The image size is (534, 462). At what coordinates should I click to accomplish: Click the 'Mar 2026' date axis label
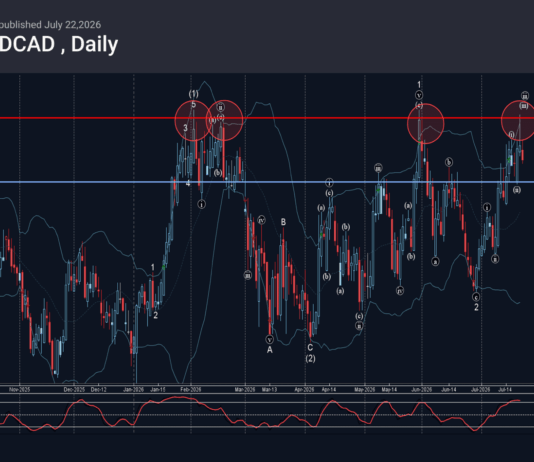point(245,389)
